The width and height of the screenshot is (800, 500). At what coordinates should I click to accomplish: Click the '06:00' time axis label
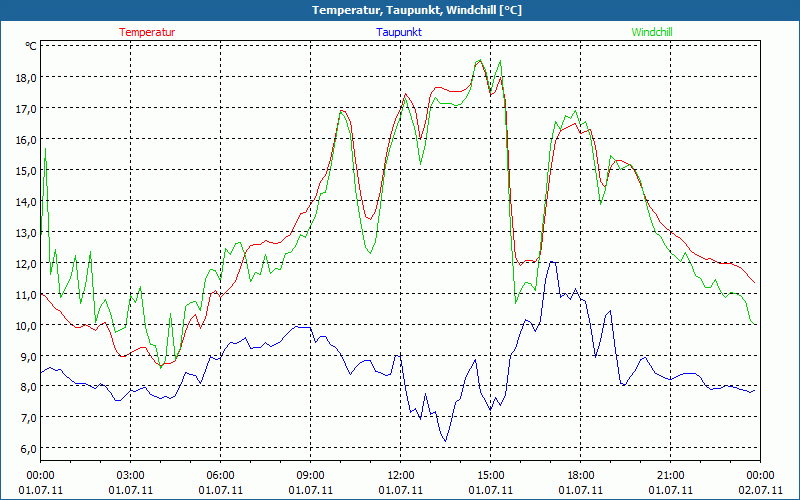pos(220,476)
